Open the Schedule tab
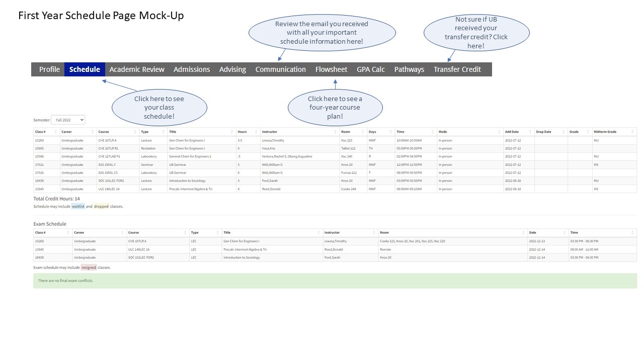 tap(85, 69)
